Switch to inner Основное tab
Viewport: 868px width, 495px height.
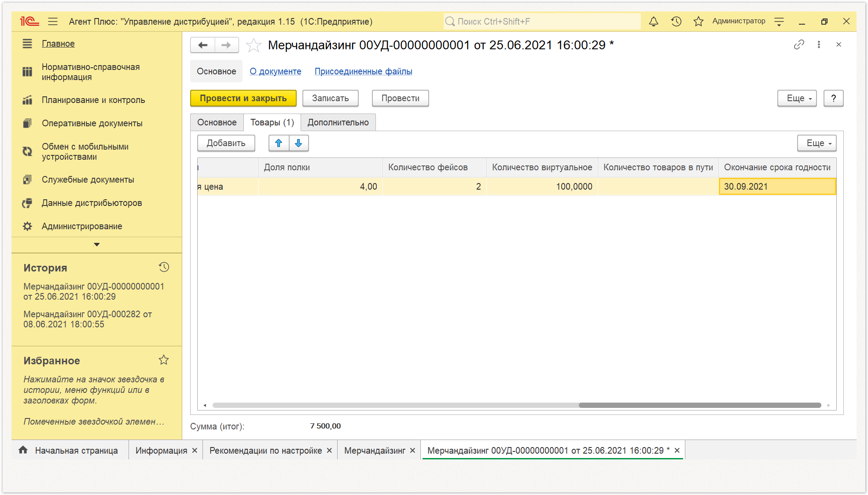(x=217, y=122)
